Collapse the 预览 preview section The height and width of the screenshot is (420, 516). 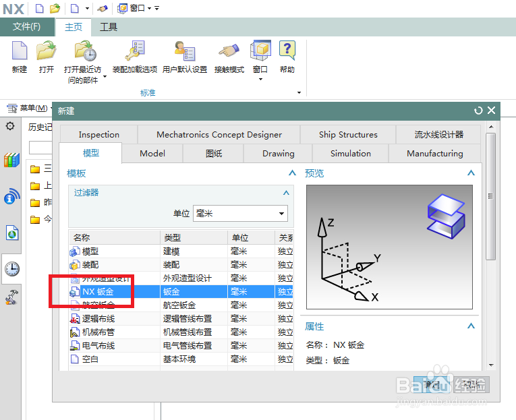(471, 173)
